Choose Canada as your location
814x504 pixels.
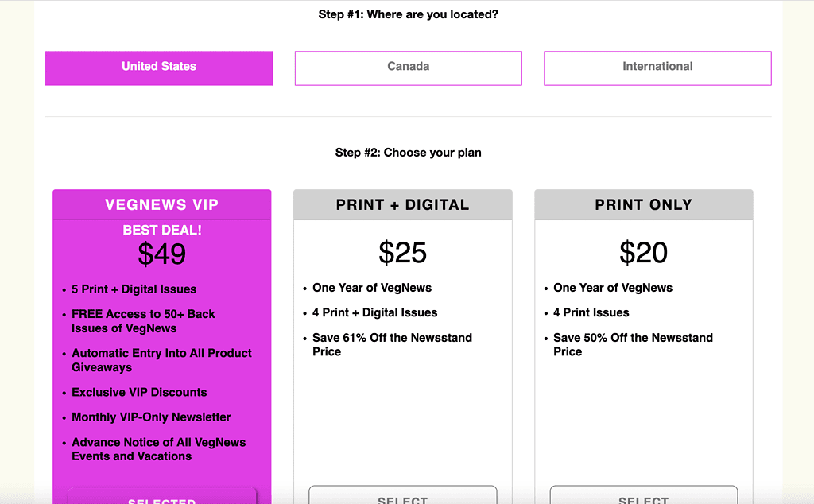pyautogui.click(x=408, y=68)
